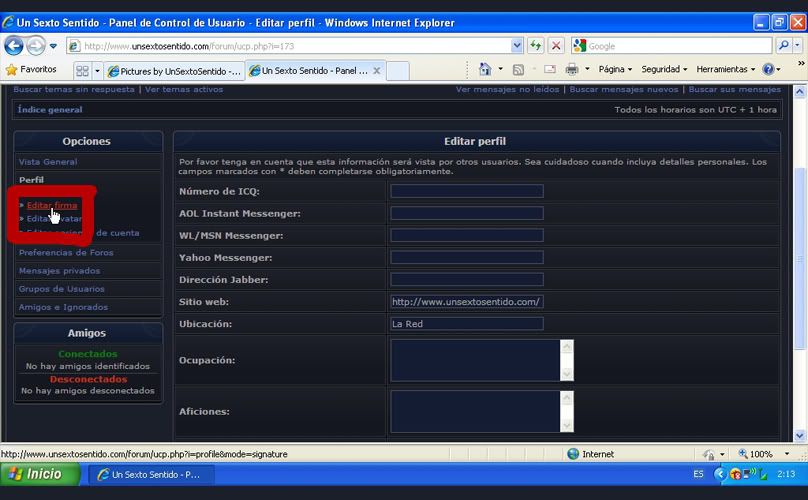This screenshot has width=808, height=500.
Task: Open a new blank tab
Action: (x=397, y=71)
